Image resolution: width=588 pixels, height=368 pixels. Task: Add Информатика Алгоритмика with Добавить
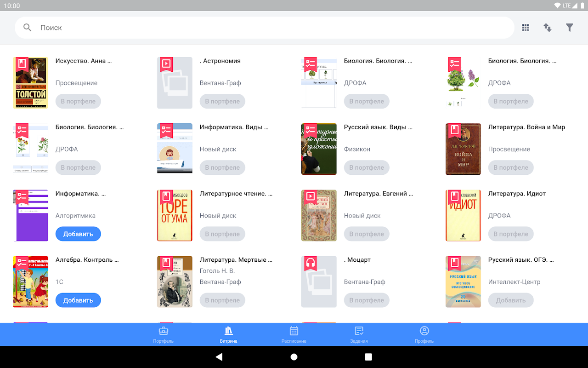(78, 234)
